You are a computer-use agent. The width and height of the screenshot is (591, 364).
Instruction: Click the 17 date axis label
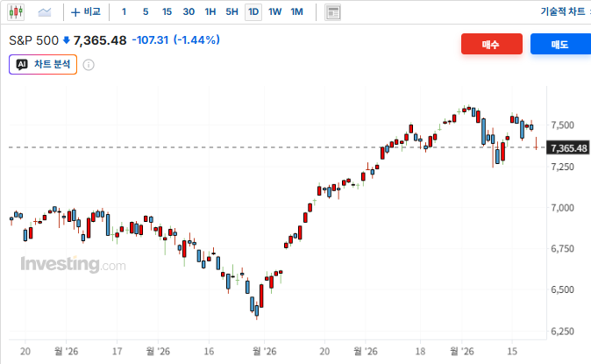(x=117, y=352)
